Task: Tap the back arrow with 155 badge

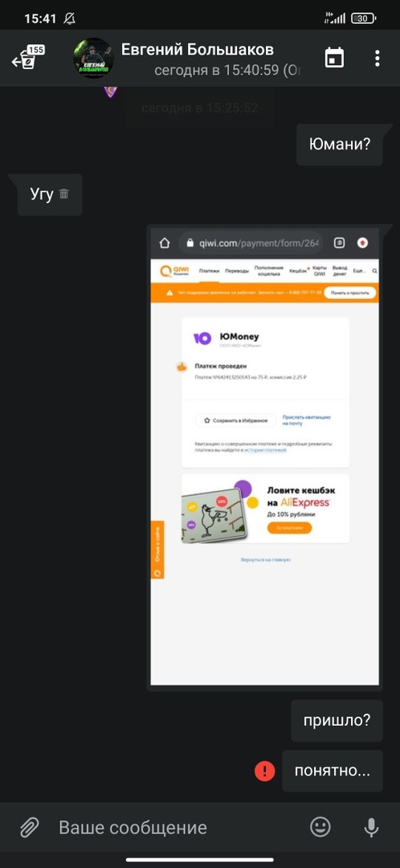Action: coord(27,58)
